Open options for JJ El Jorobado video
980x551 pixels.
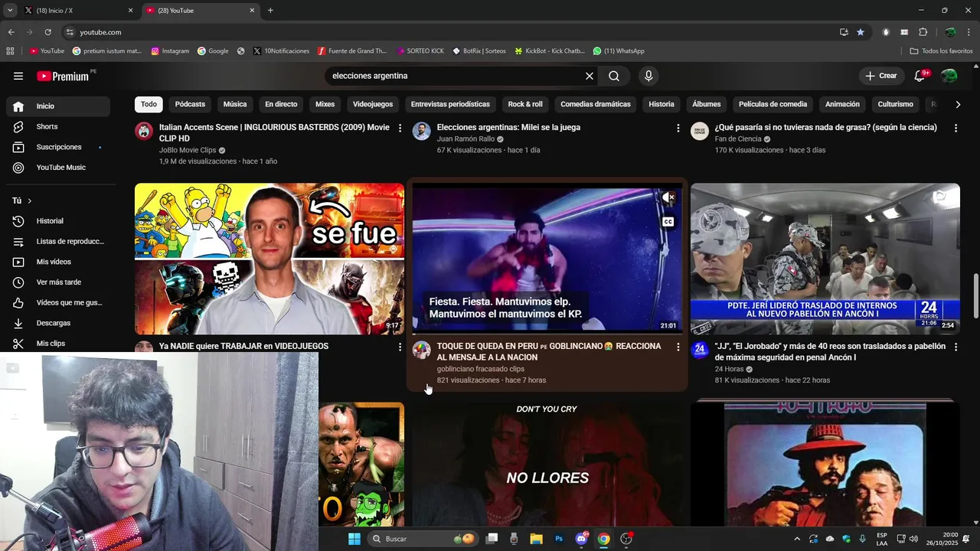955,347
